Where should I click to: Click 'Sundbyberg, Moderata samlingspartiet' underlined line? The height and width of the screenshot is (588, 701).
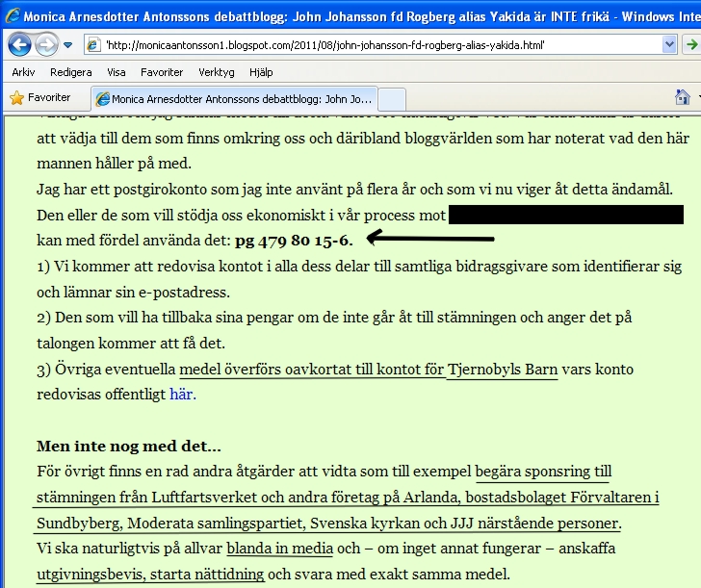point(328,524)
